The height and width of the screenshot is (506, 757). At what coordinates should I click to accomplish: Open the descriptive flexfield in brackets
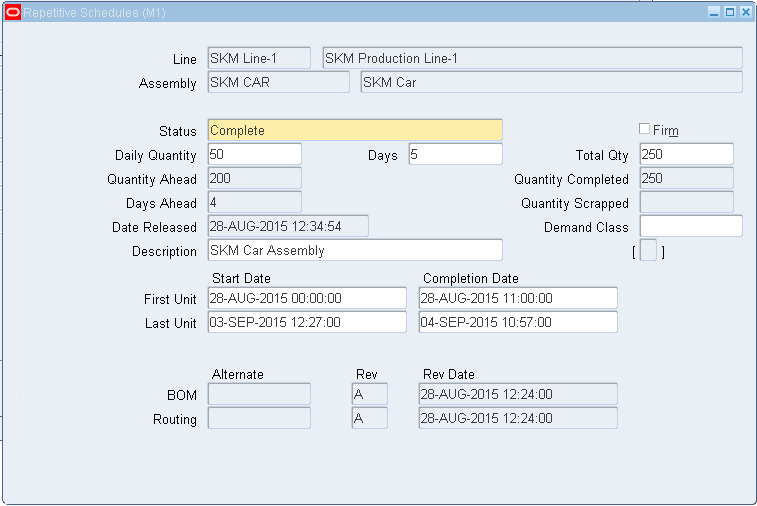tap(648, 251)
